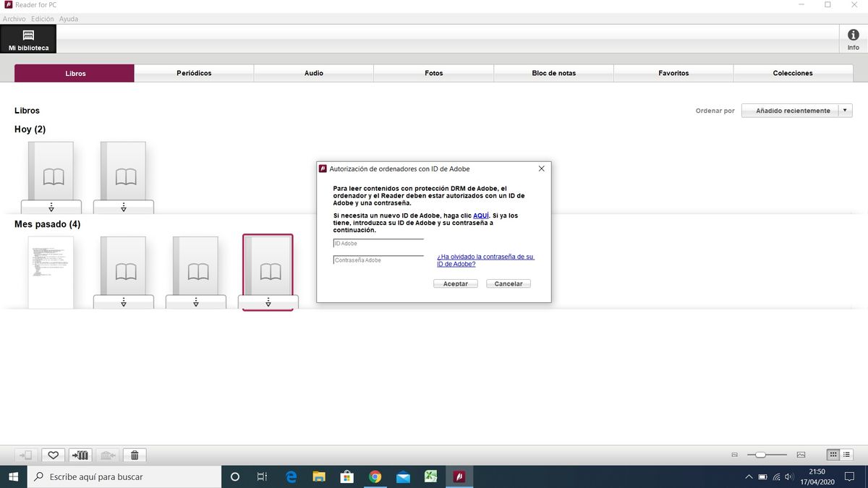
Task: Click the Mi biblioteca library icon
Action: [x=28, y=39]
